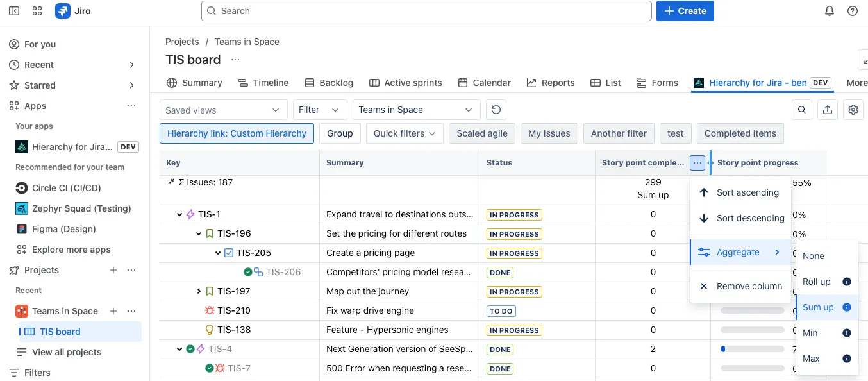This screenshot has height=381, width=868.
Task: Click the epic icon of TIS-1
Action: tap(190, 214)
